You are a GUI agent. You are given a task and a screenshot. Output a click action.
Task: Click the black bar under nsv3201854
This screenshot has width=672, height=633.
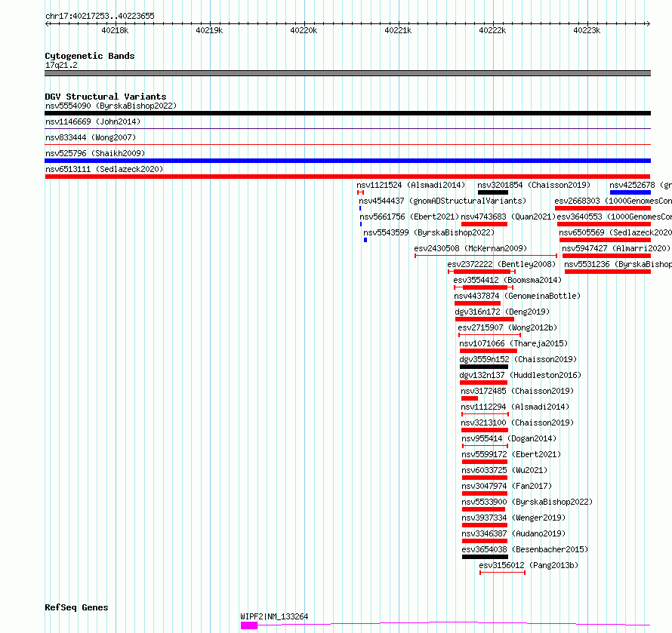(493, 192)
